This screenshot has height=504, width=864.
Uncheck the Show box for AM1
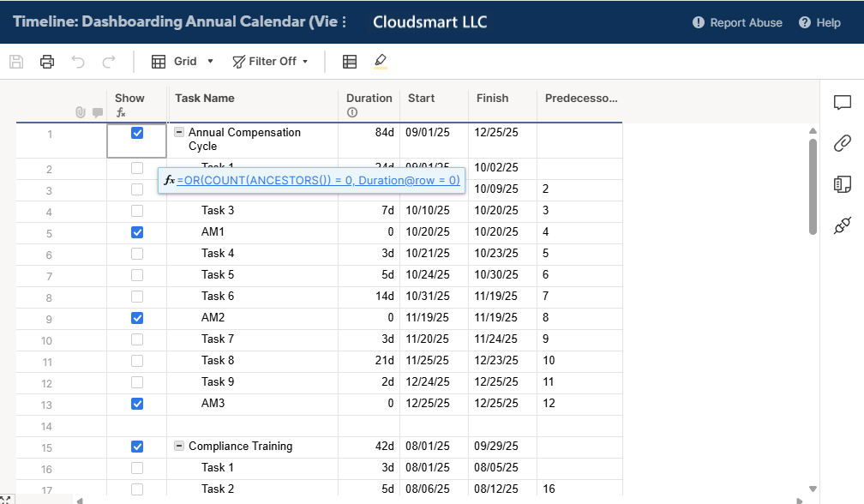(x=137, y=232)
